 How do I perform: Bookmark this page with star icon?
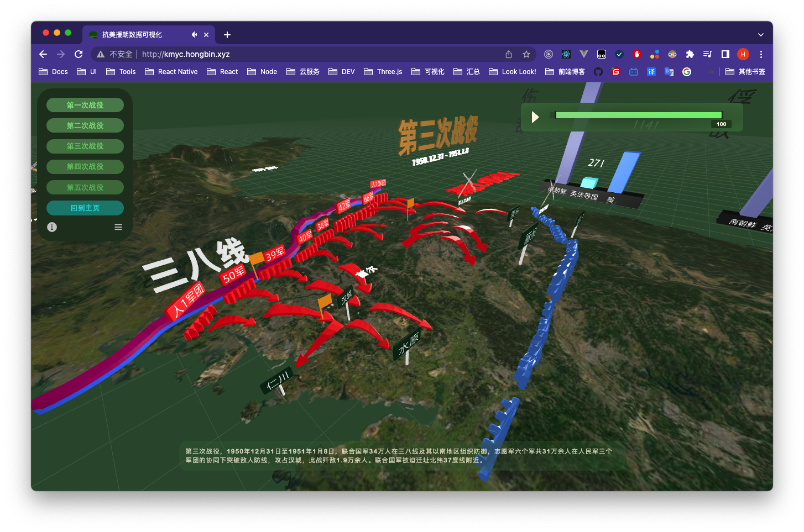(x=526, y=54)
